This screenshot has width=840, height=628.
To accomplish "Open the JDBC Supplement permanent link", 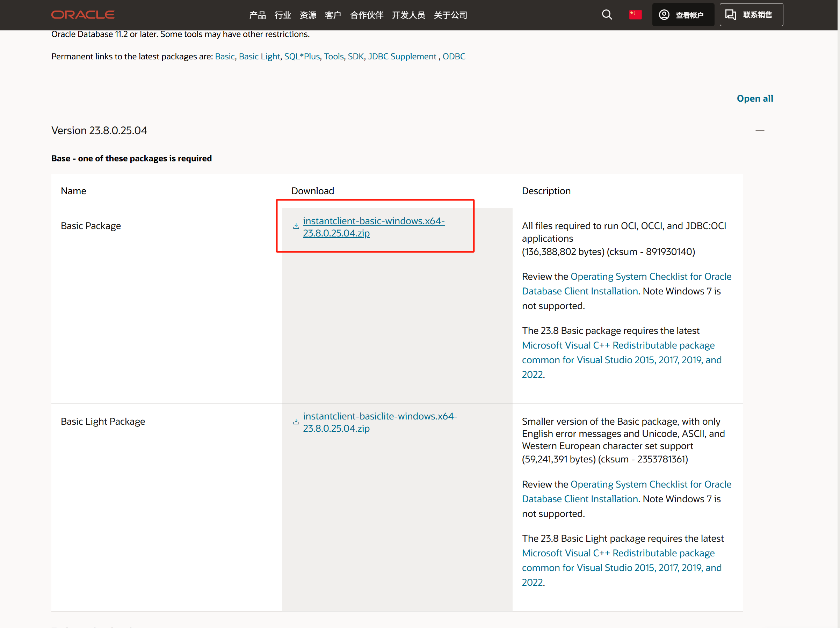I will coord(402,57).
